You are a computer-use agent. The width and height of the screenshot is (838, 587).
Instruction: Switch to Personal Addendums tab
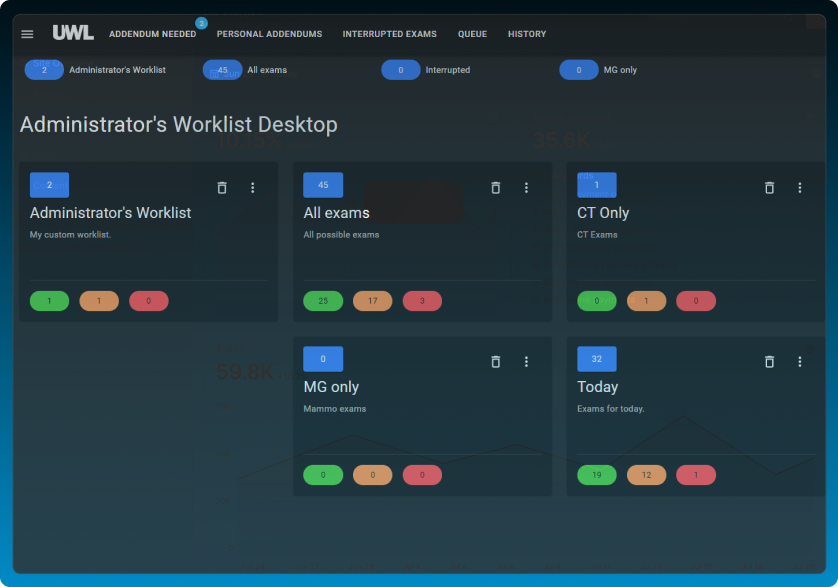[269, 34]
